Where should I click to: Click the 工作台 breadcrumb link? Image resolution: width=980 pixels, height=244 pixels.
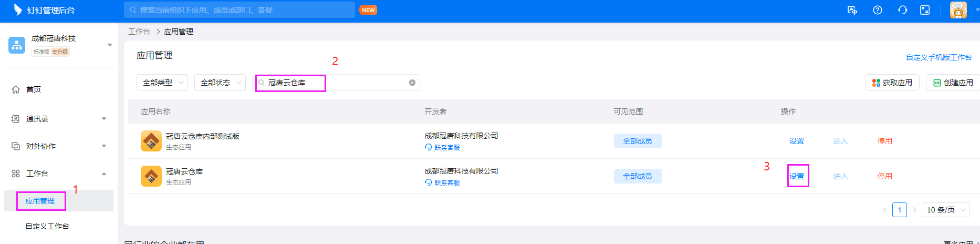click(139, 32)
